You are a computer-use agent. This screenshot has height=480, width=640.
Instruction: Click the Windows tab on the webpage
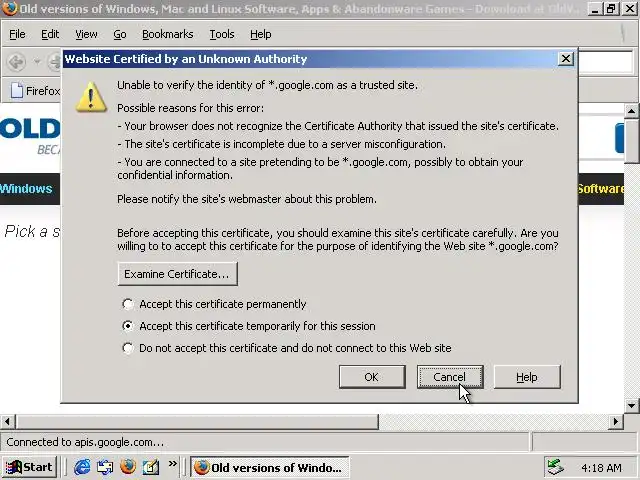(26, 189)
